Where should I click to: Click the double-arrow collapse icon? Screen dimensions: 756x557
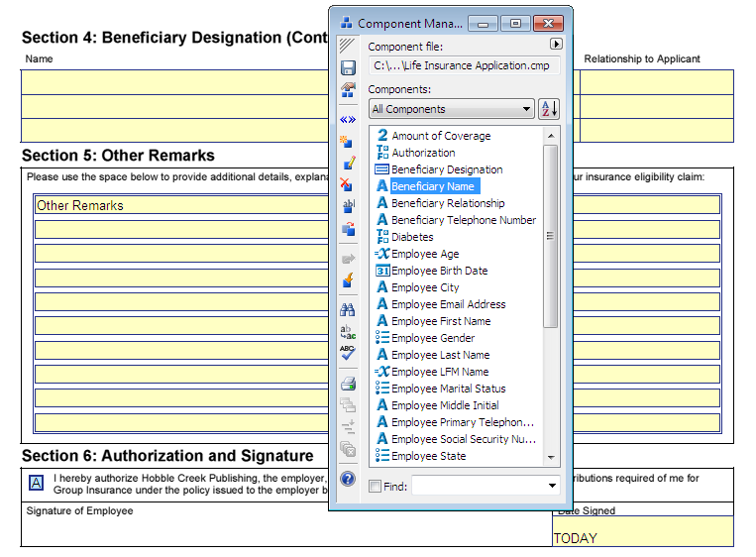point(348,119)
